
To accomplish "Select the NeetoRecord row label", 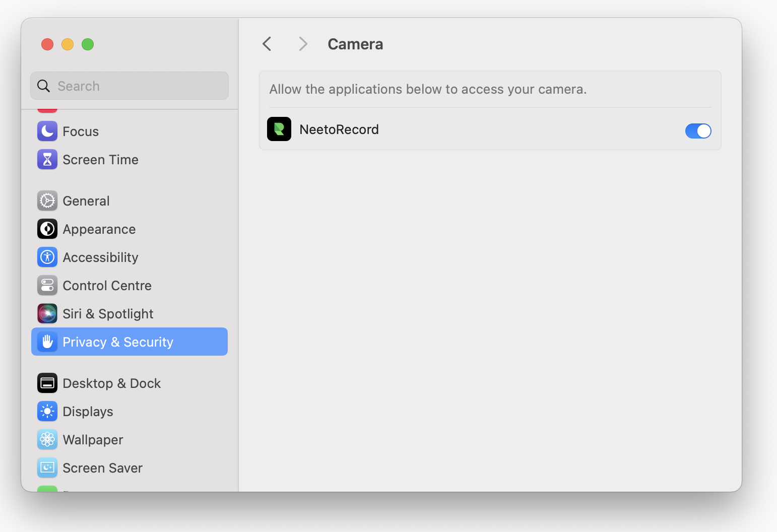I will click(x=339, y=129).
